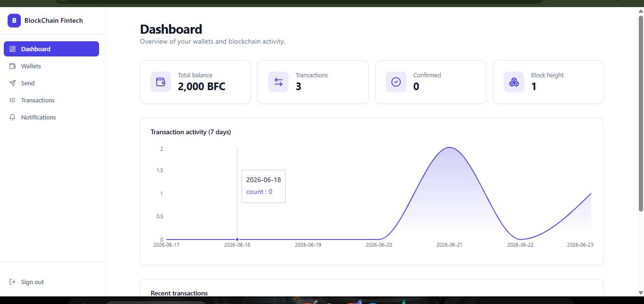Image resolution: width=644 pixels, height=304 pixels.
Task: Click the Transactions list icon in sidebar
Action: [x=13, y=100]
